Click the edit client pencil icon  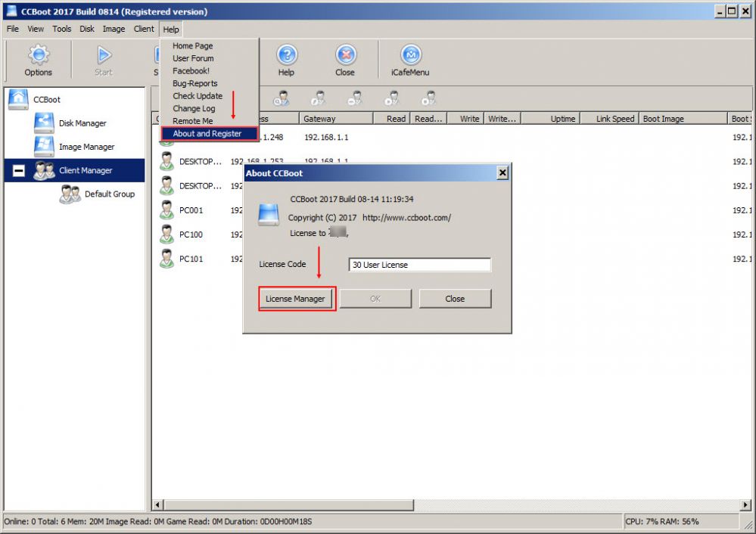click(318, 98)
